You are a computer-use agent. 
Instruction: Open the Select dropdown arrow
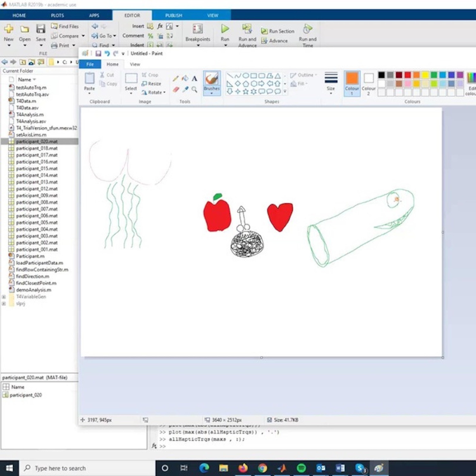tap(131, 93)
